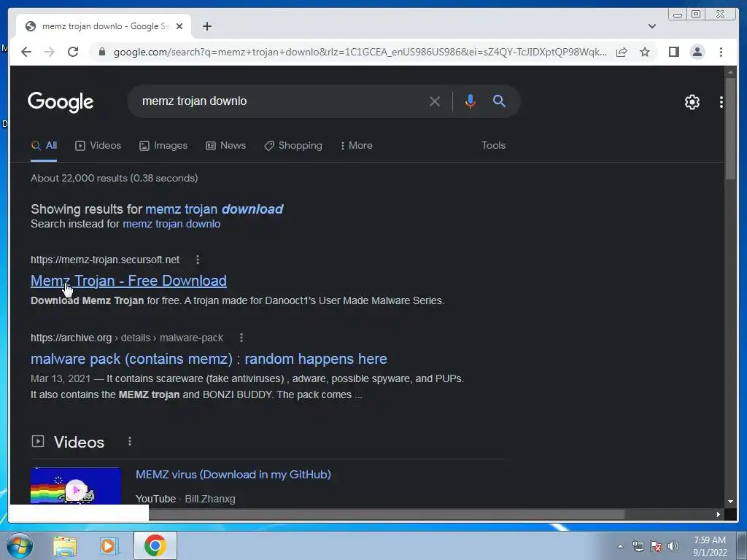Screen dimensions: 747x560
Task: Reload the page with refresh icon
Action: 73,52
